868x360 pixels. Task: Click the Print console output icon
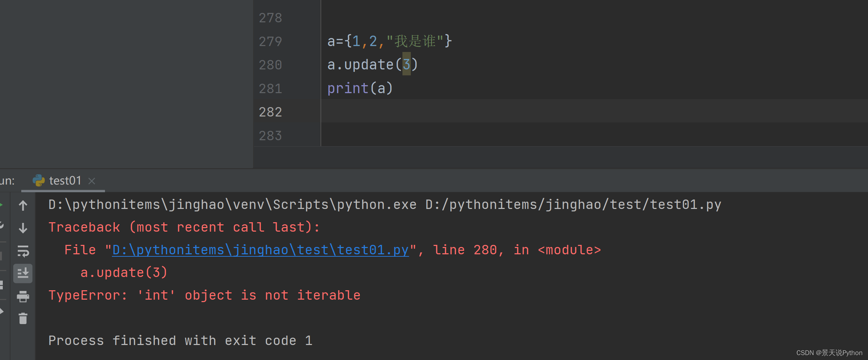[23, 296]
